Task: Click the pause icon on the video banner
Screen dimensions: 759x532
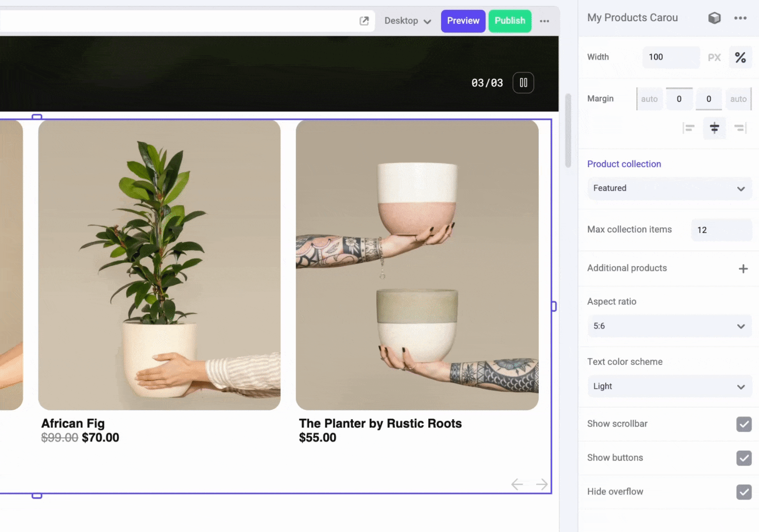Action: point(523,83)
